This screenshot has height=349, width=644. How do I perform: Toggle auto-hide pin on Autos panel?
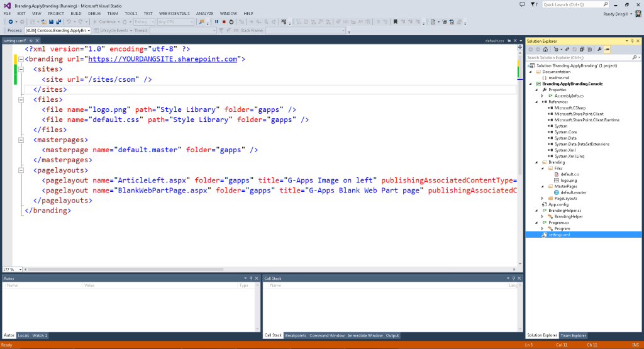(x=251, y=279)
